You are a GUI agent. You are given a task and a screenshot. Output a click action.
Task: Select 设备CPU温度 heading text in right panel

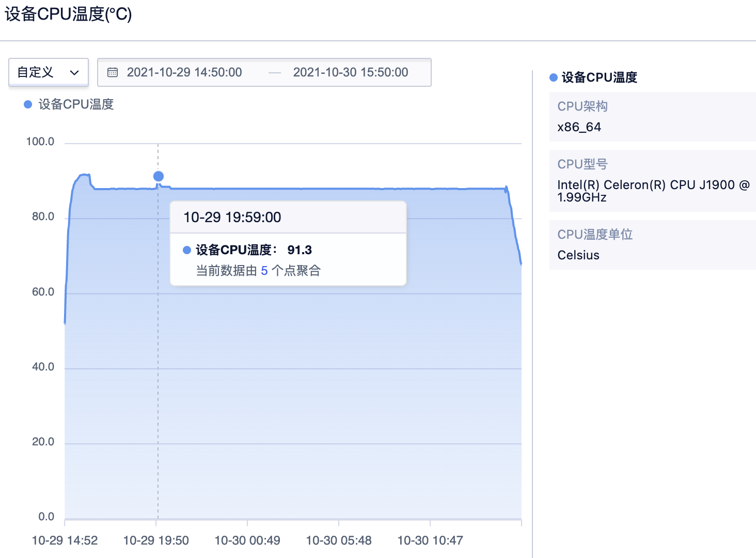click(x=599, y=78)
